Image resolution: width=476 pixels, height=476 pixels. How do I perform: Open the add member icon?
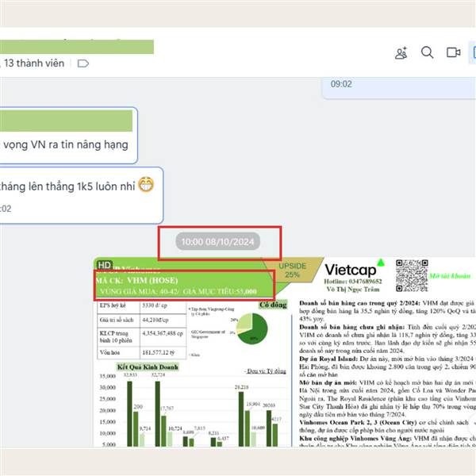pos(401,53)
